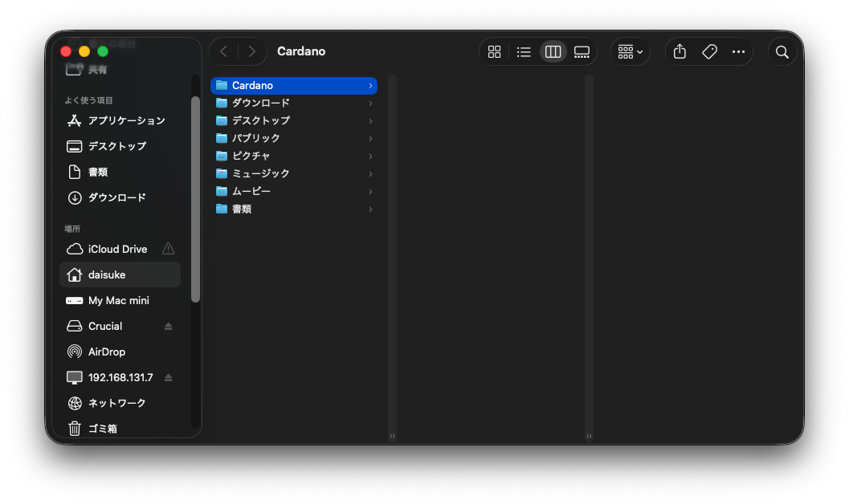Click the Tags icon in the toolbar
The image size is (849, 504).
pyautogui.click(x=709, y=51)
